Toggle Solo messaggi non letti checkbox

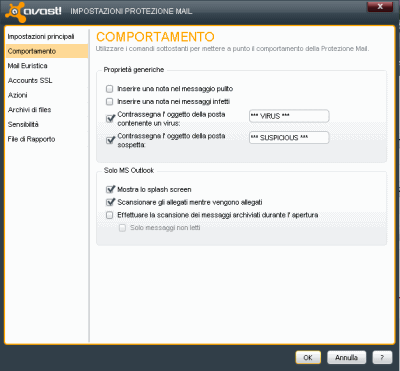(x=122, y=228)
